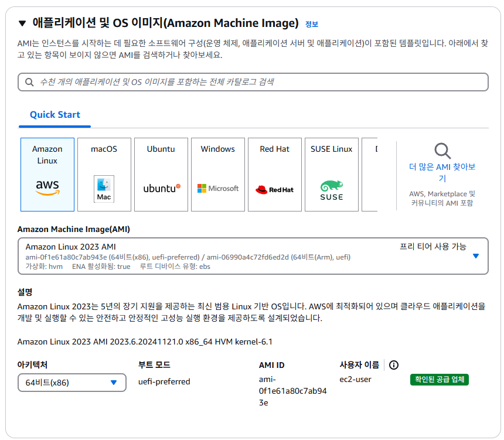Open the 아키텍처 64비트(x86) dropdown
This screenshot has height=440, width=504.
pos(72,383)
